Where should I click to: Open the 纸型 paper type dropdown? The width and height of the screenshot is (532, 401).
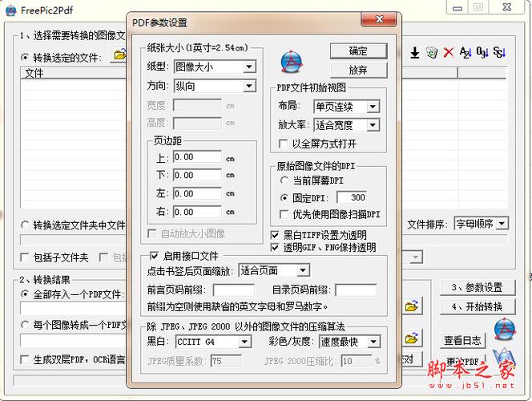click(x=249, y=67)
